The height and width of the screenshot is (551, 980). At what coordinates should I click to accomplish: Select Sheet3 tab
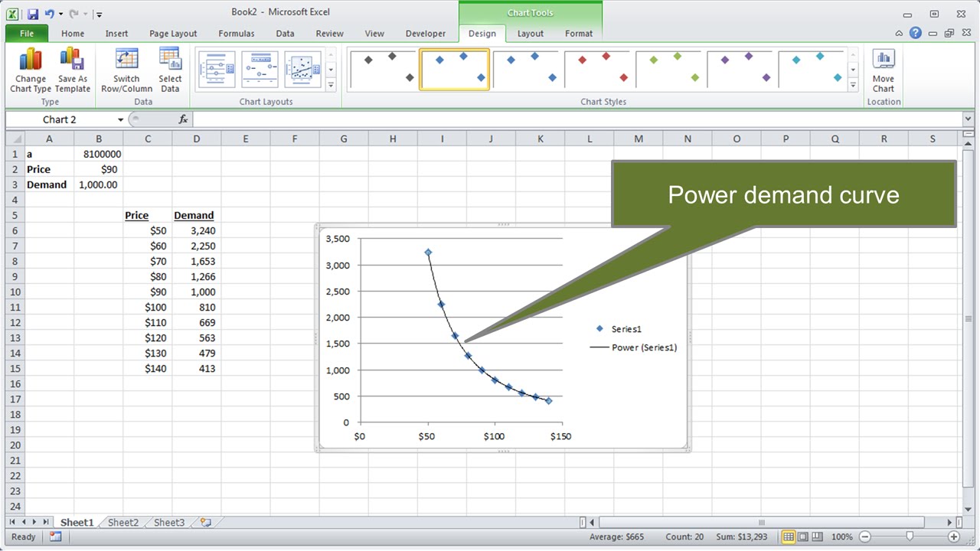click(169, 523)
